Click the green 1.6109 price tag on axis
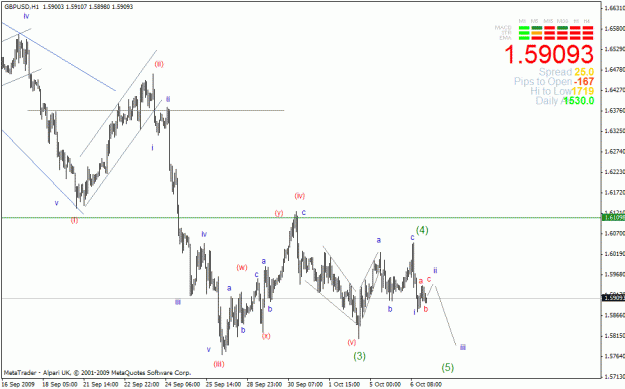Viewport: 625px width, 389px height. click(613, 217)
